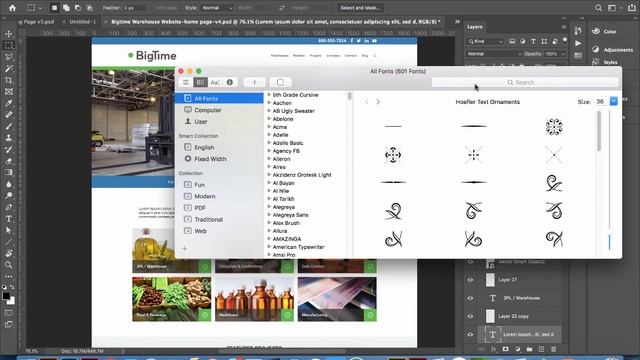640x360 pixels.
Task: Create a new group folder icon
Action: coord(529,349)
